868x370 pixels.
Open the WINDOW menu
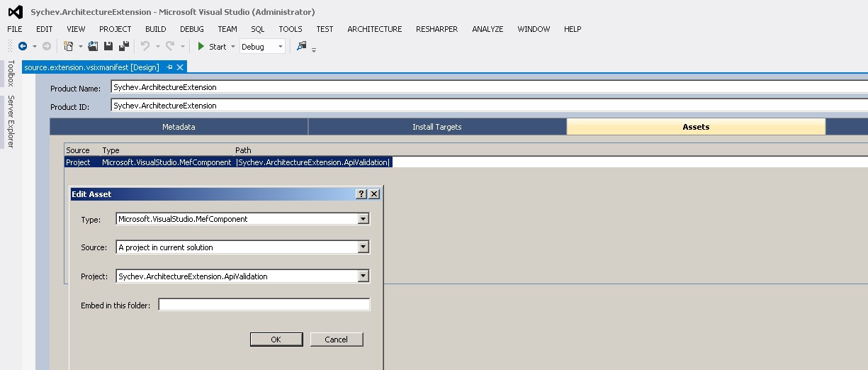click(x=534, y=29)
